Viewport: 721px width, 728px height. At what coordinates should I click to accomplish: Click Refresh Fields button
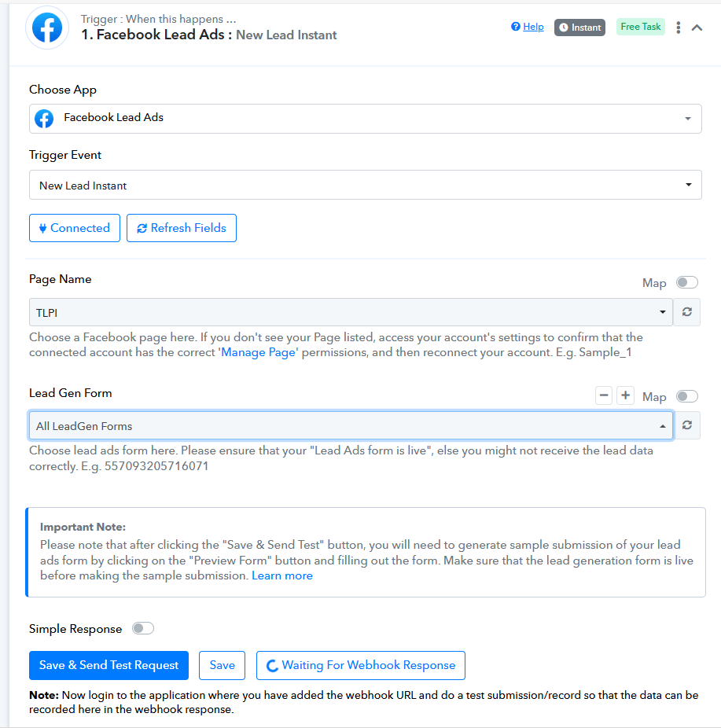(182, 228)
